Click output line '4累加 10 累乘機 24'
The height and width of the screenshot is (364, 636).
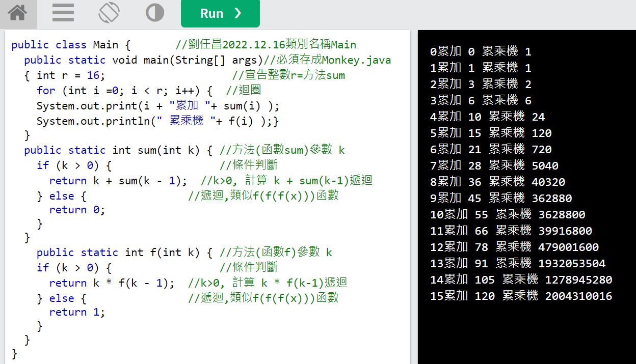[x=487, y=117]
